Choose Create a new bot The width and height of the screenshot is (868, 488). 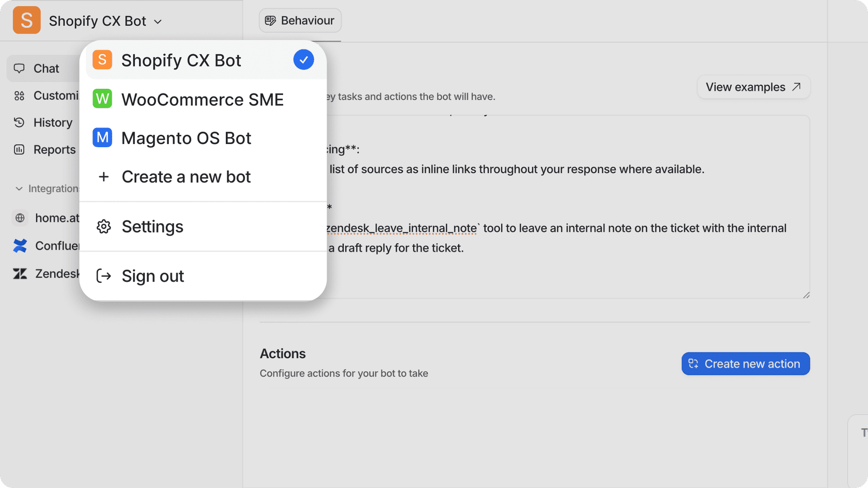186,177
